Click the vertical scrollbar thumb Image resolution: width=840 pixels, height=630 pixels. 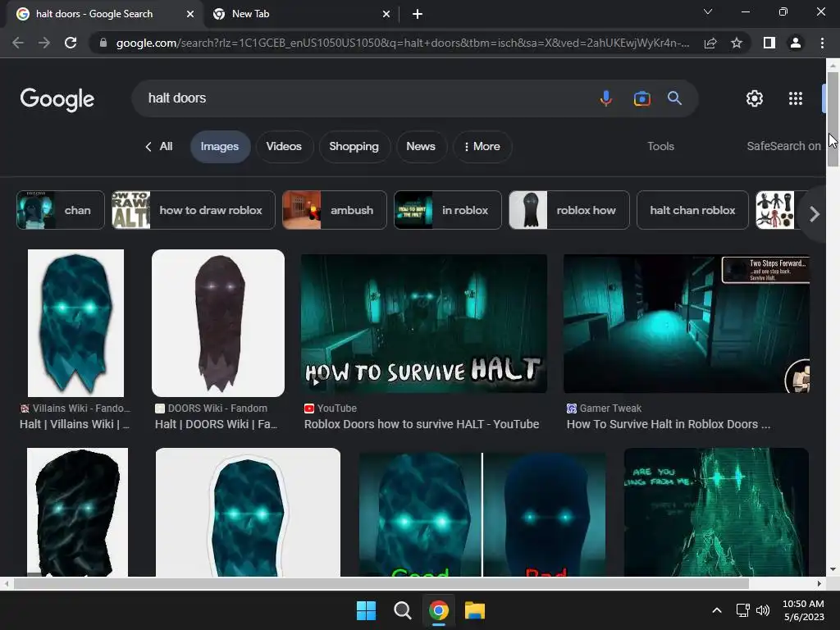point(833,118)
